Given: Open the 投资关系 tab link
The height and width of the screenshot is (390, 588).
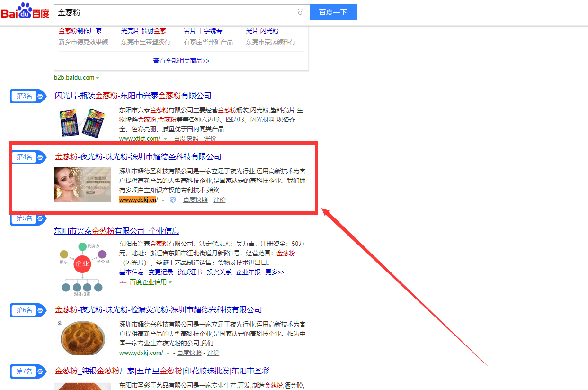Looking at the screenshot, I should [219, 272].
